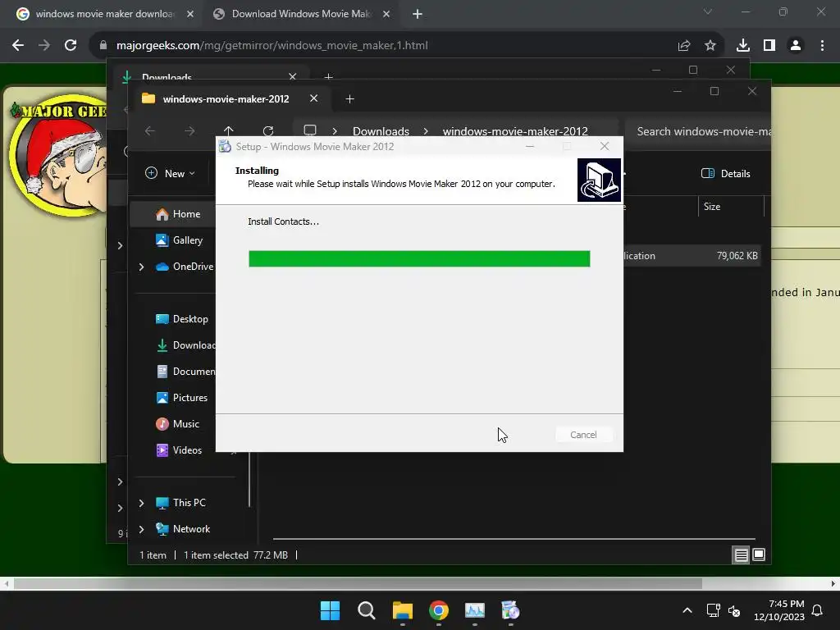Viewport: 840px width, 630px height.
Task: Open Videos quick access folder
Action: tap(178, 450)
